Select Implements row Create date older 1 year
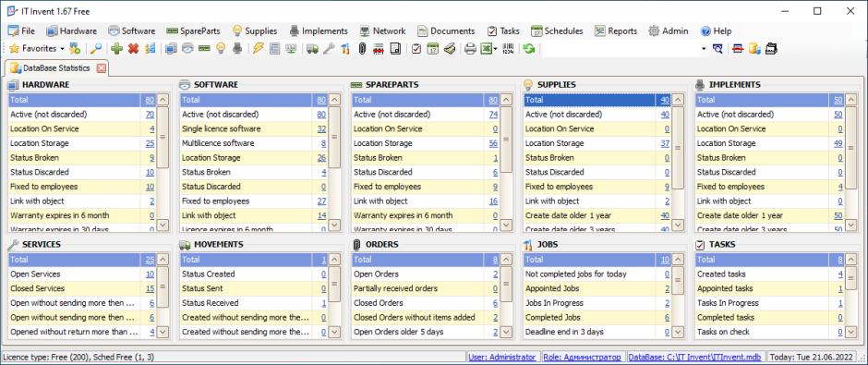Image resolution: width=868 pixels, height=365 pixels. (x=769, y=215)
